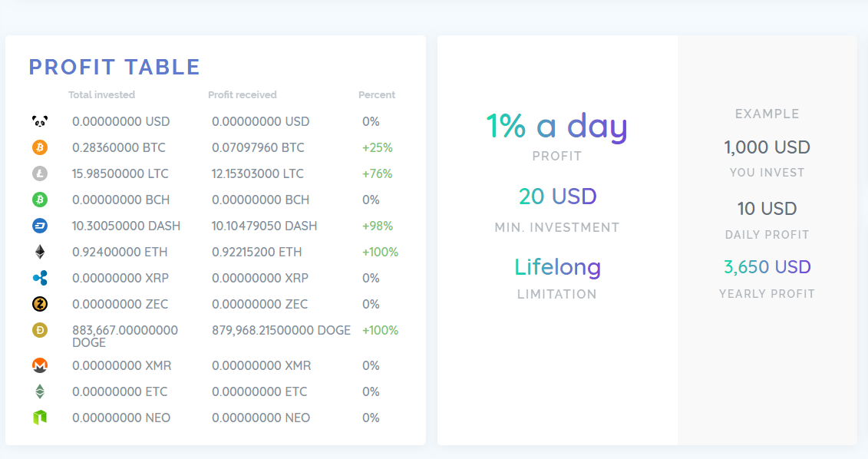Click the 1% a day text
Image resolution: width=868 pixels, height=459 pixels.
556,126
